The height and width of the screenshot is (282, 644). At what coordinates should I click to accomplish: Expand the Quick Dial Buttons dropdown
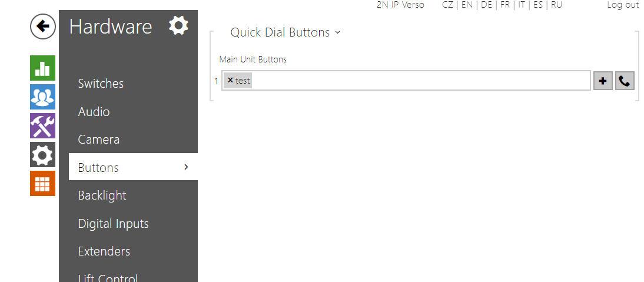(x=337, y=33)
